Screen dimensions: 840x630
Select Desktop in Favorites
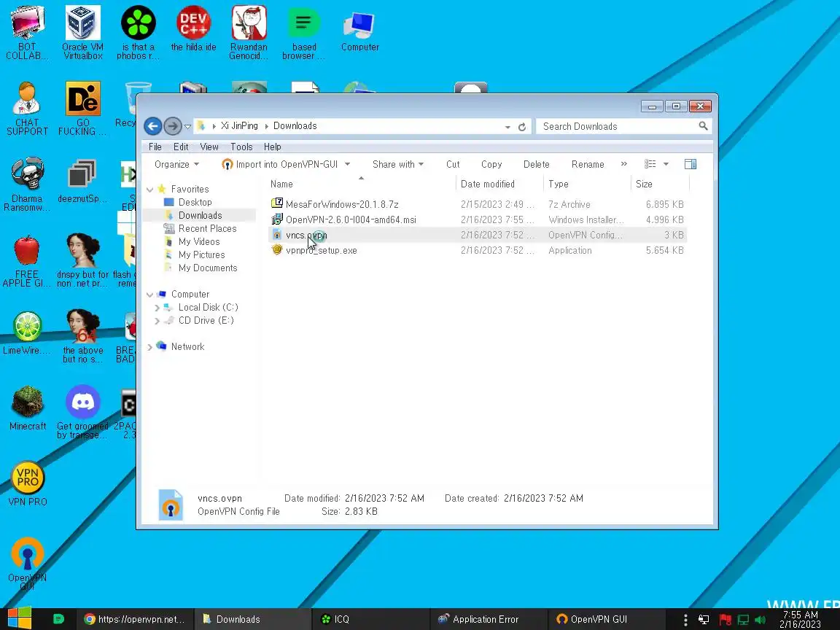click(x=195, y=203)
